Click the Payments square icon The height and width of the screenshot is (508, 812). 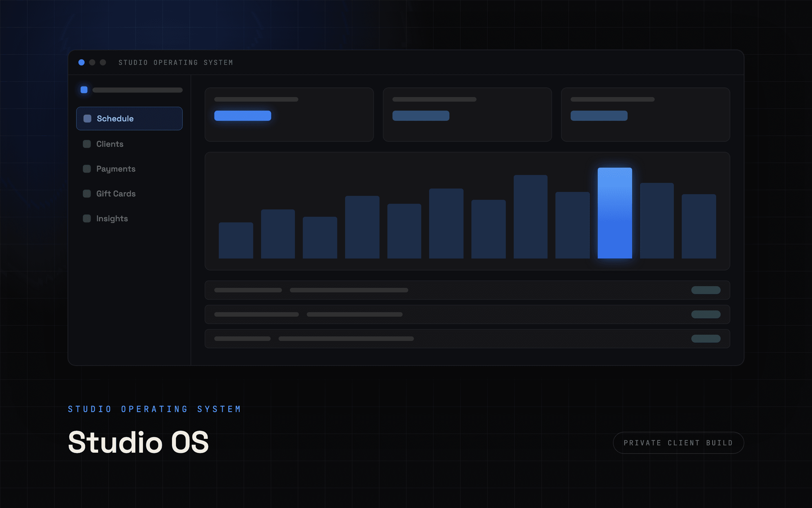pyautogui.click(x=87, y=169)
